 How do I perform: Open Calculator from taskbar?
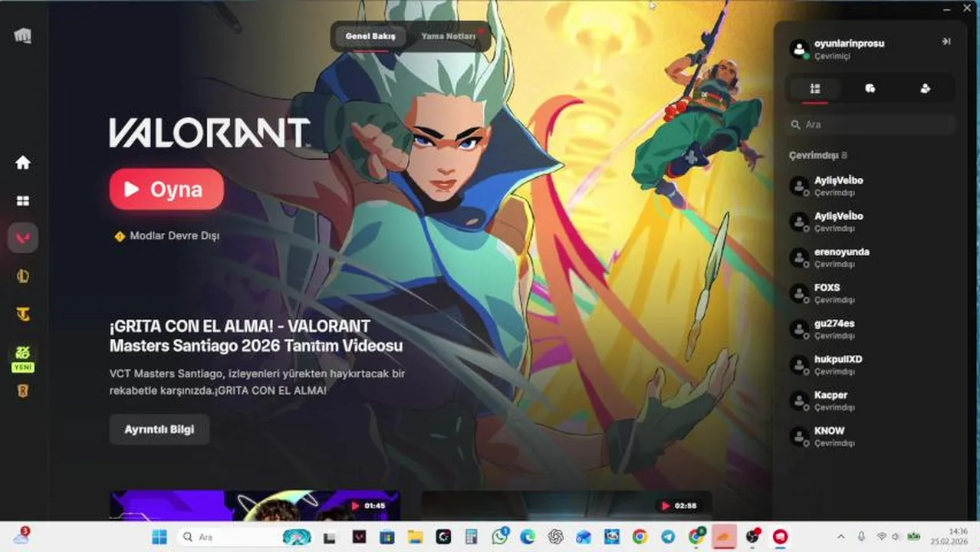[x=472, y=537]
